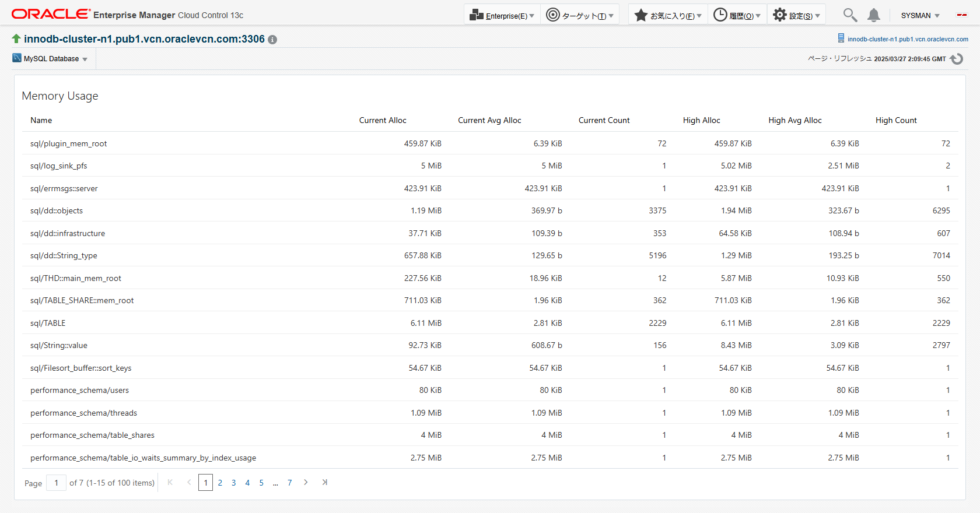
Task: Select the sql/plugin_mem_root row name
Action: [69, 143]
